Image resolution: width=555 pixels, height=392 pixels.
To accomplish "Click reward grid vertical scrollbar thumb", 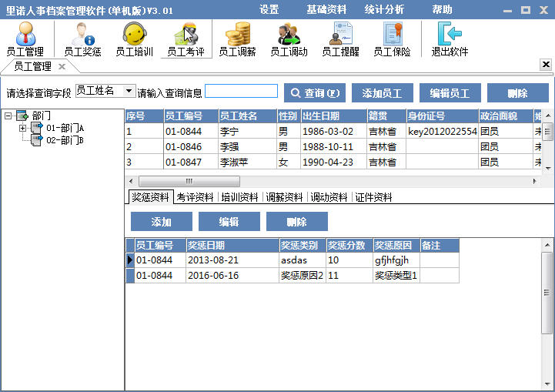I will tap(547, 293).
